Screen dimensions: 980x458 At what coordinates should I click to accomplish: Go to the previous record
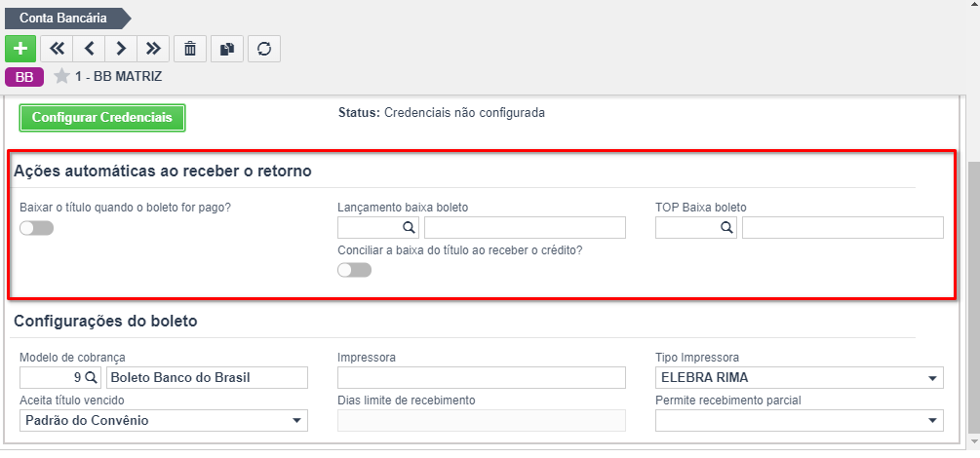click(89, 49)
